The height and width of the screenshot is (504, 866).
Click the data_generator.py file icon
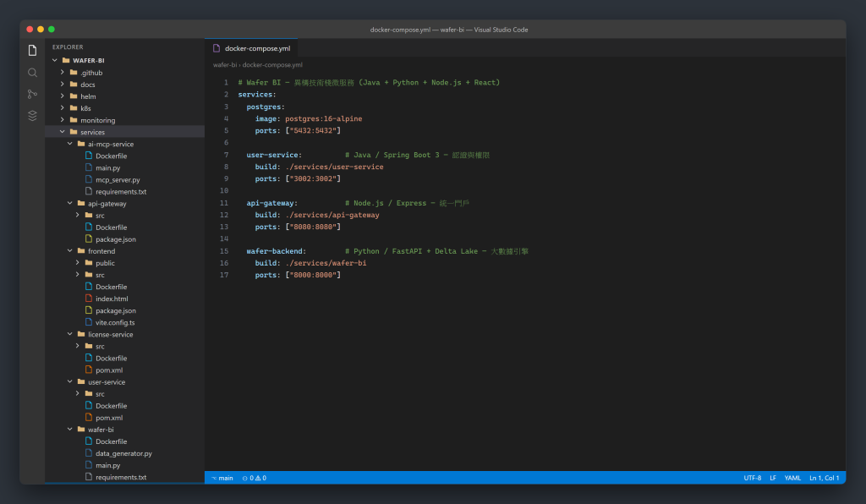[x=88, y=453]
